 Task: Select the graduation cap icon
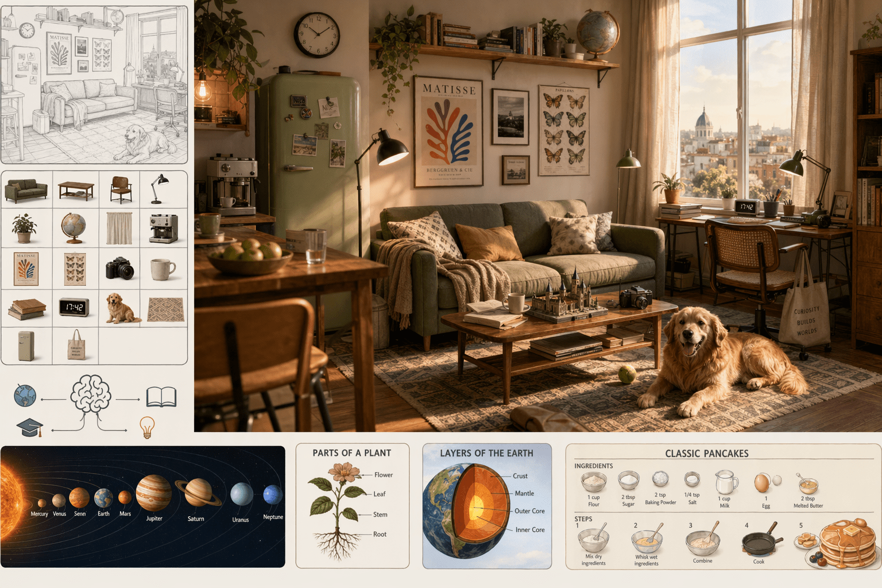[30, 428]
